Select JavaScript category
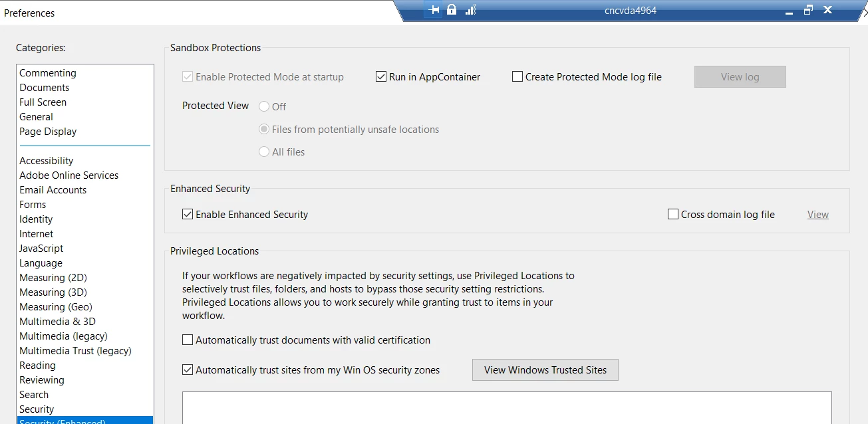The width and height of the screenshot is (868, 424). [85, 248]
